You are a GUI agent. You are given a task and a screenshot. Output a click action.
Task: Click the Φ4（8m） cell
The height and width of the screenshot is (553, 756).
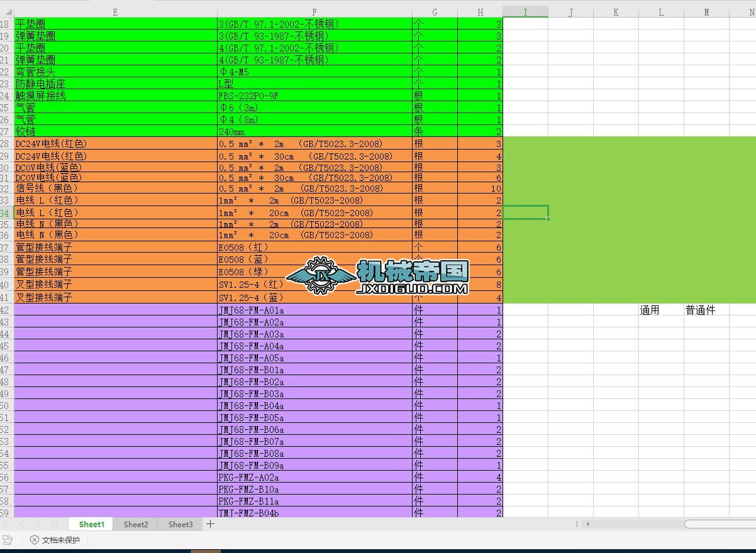point(314,119)
